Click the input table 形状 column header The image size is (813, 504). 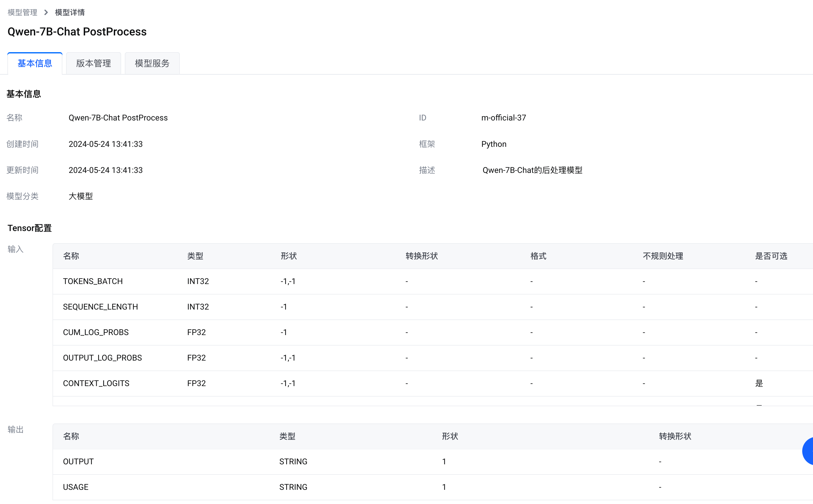(x=288, y=256)
